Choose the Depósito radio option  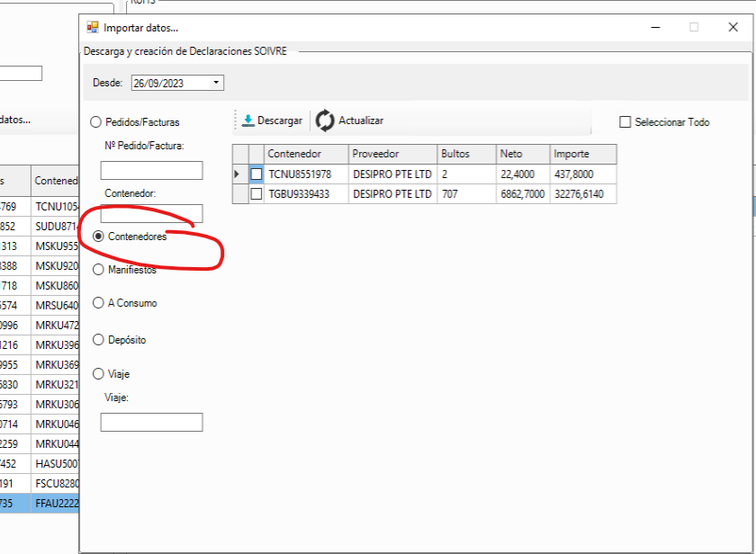pyautogui.click(x=98, y=340)
